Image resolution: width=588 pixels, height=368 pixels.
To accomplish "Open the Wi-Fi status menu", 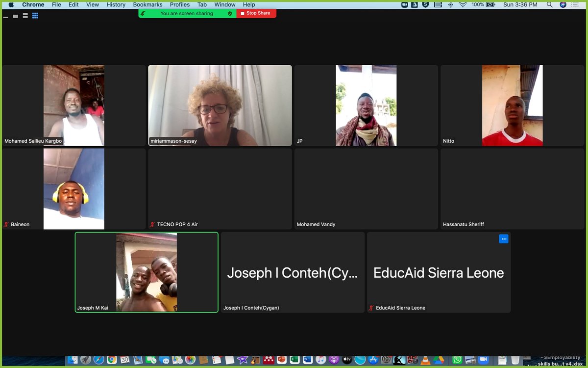I will [463, 4].
